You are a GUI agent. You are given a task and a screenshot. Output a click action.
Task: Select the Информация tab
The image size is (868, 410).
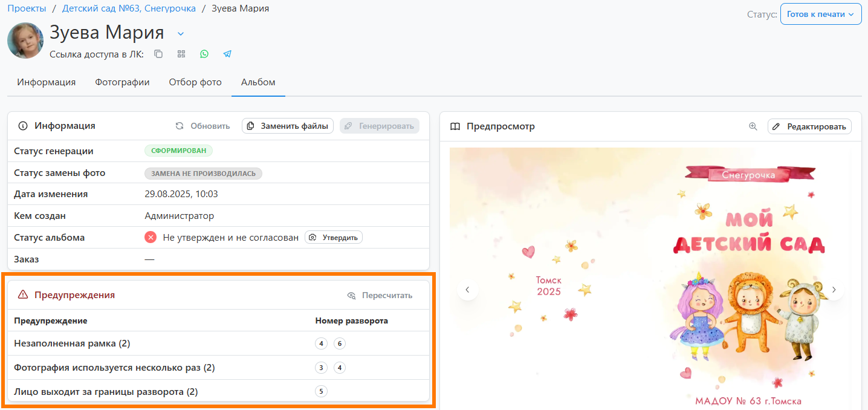47,82
